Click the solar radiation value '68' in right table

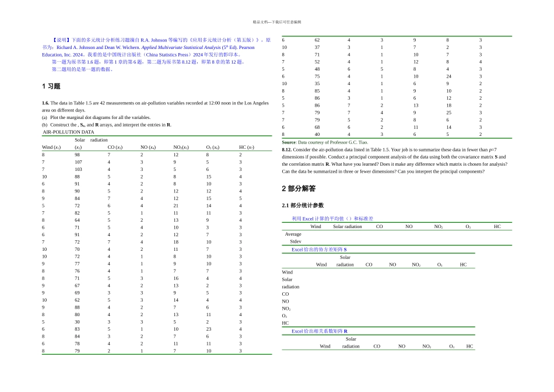[x=317, y=127]
